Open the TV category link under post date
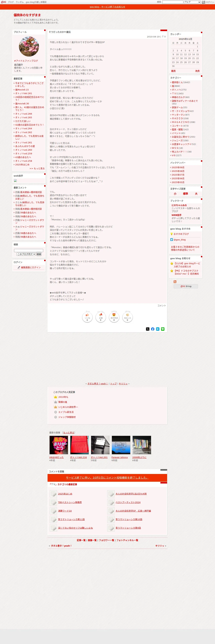This screenshot has height=644, width=215. [164, 37]
